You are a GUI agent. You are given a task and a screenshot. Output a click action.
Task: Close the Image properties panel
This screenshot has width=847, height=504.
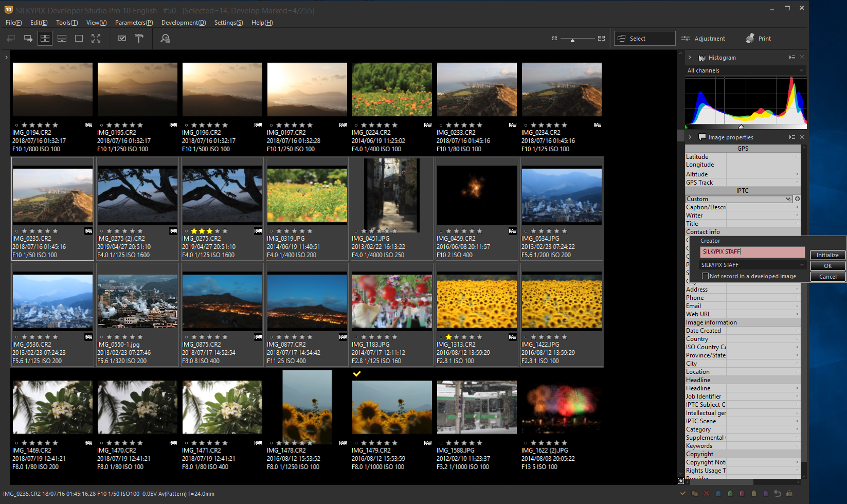coord(802,137)
